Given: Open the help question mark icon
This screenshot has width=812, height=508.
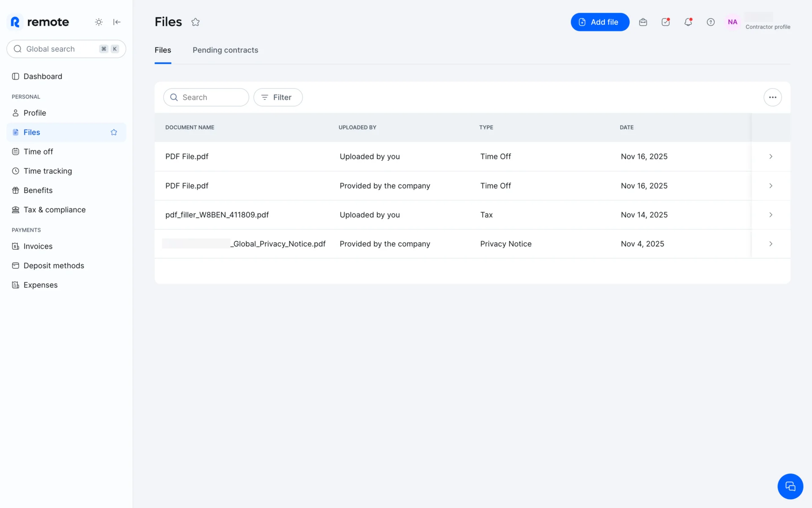Looking at the screenshot, I should pyautogui.click(x=710, y=22).
